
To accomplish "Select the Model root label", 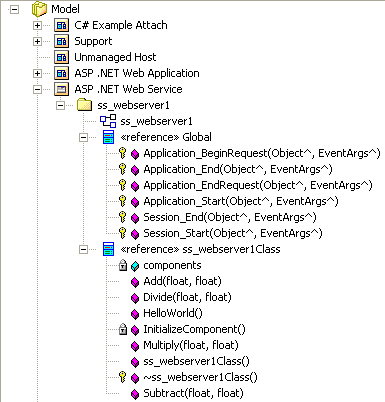I will [x=65, y=9].
